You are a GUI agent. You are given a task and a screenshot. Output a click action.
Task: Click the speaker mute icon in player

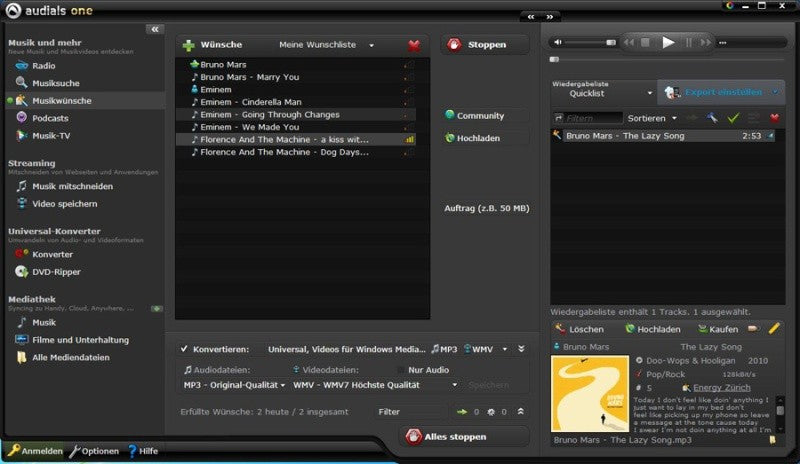pos(558,42)
